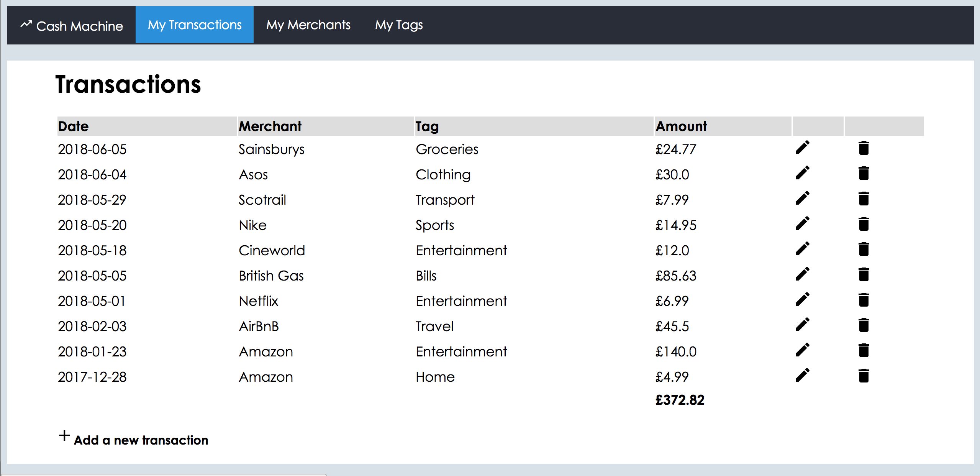
Task: Click Add a new transaction link
Action: (141, 440)
